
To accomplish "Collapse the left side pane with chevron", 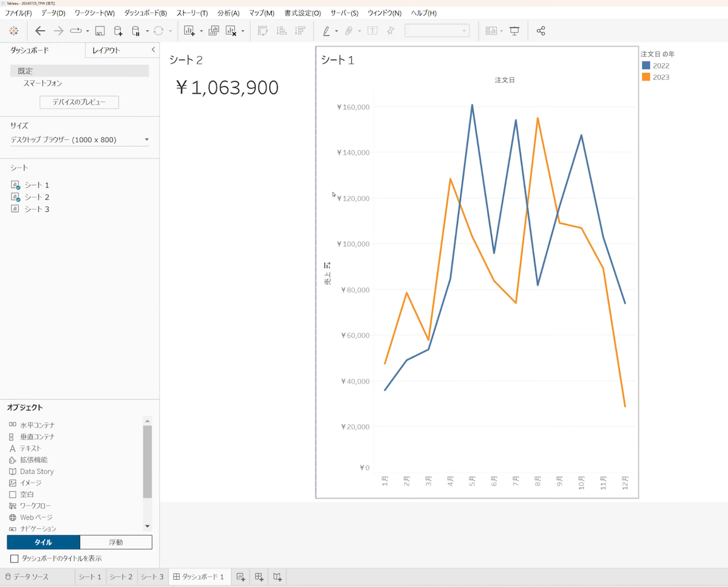I will (153, 50).
